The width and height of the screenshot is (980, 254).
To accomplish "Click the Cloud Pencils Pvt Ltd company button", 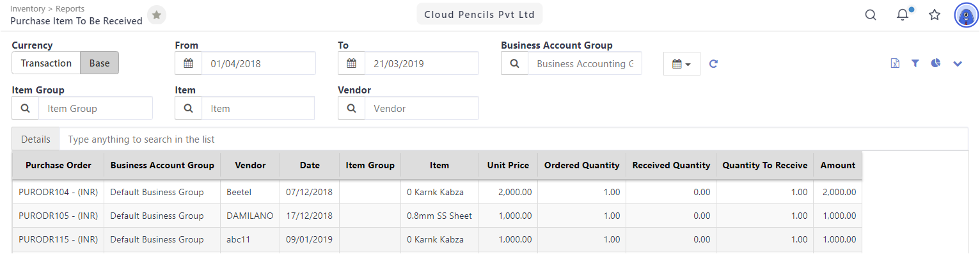I will tap(480, 14).
